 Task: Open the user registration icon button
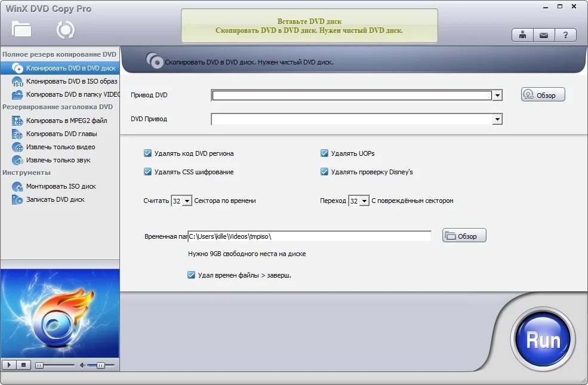tap(522, 35)
